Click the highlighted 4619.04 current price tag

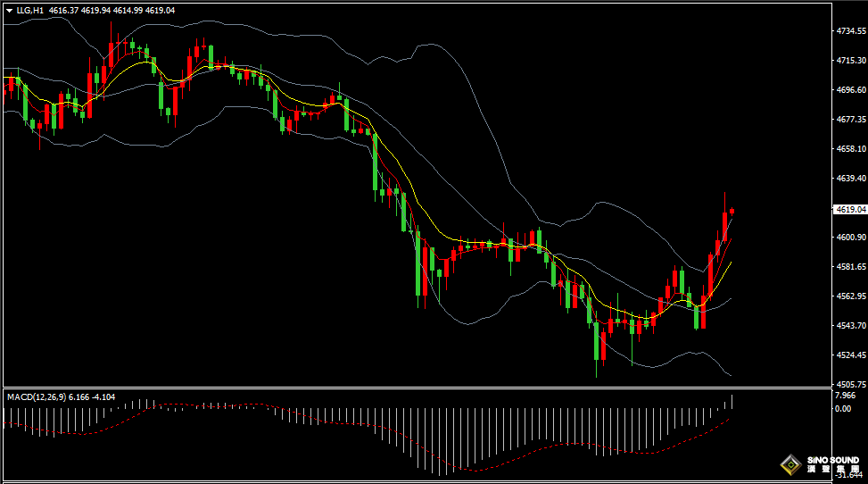(x=849, y=209)
